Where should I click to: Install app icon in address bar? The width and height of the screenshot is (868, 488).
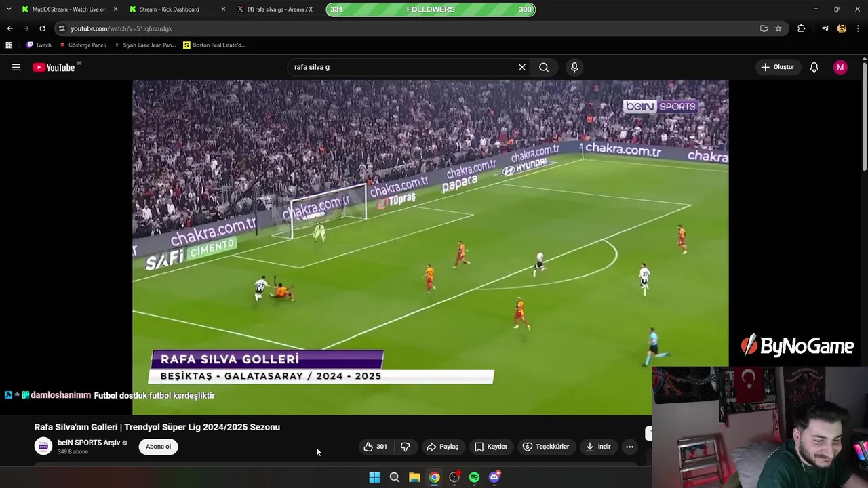[764, 28]
